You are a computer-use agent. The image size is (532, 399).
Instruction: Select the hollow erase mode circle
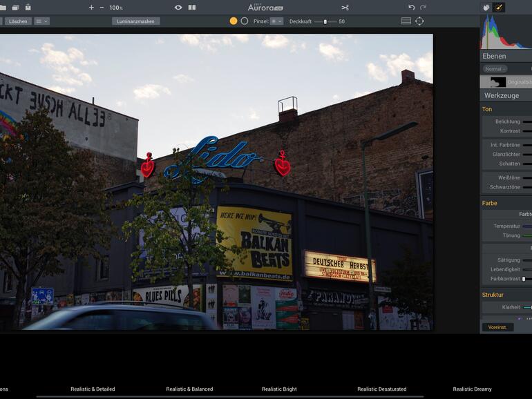pyautogui.click(x=245, y=21)
